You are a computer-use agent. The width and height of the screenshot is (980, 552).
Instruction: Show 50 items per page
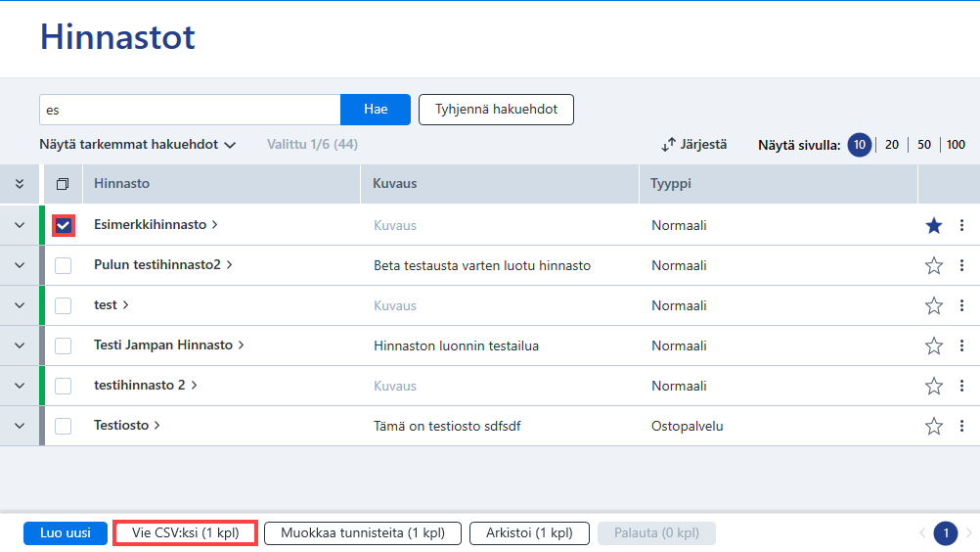[924, 145]
